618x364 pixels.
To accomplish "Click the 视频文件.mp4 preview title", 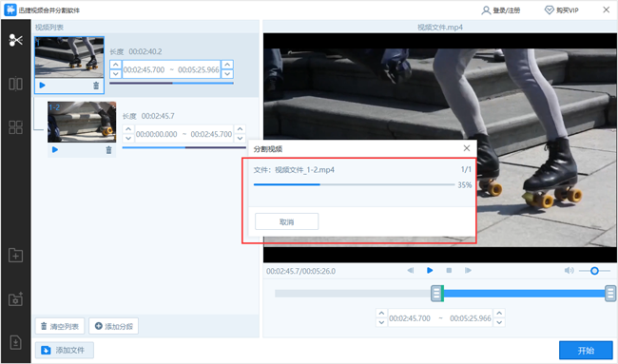I will pyautogui.click(x=440, y=28).
